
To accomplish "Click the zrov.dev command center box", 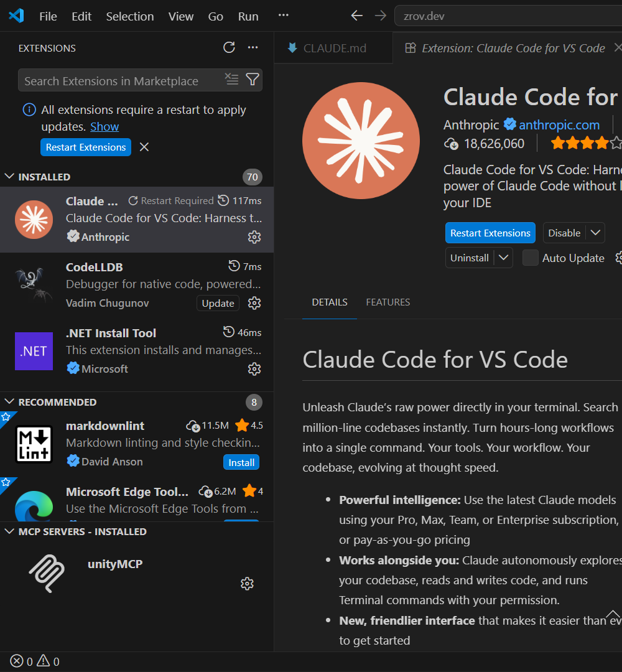I will pos(508,16).
